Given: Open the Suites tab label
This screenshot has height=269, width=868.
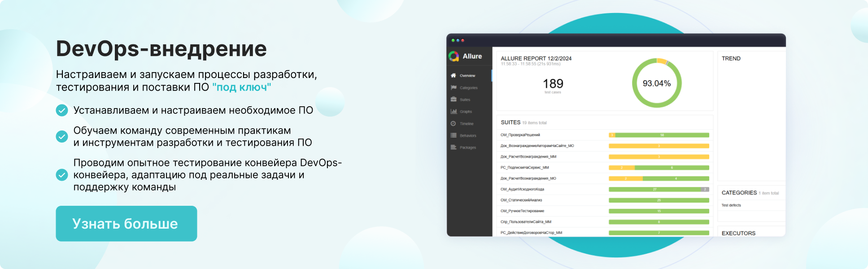Looking at the screenshot, I should (465, 100).
